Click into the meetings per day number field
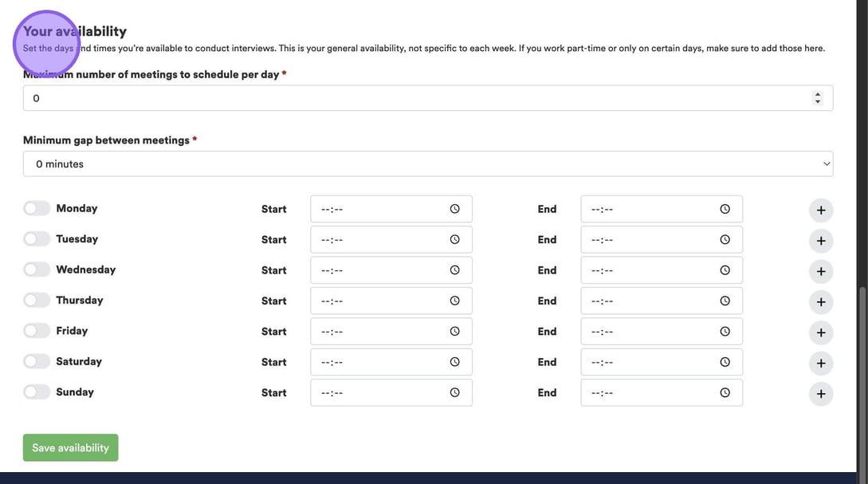Screen dimensions: 868x484 (399, 98)
